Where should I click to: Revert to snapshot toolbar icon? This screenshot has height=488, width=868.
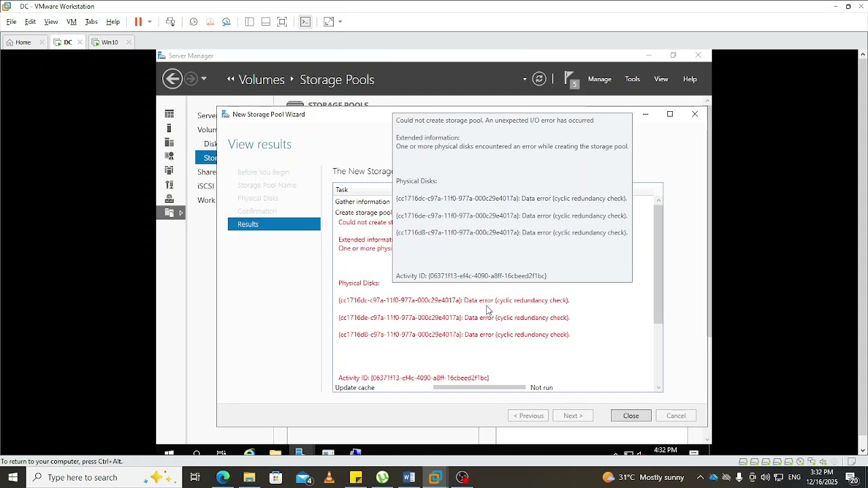(x=210, y=22)
